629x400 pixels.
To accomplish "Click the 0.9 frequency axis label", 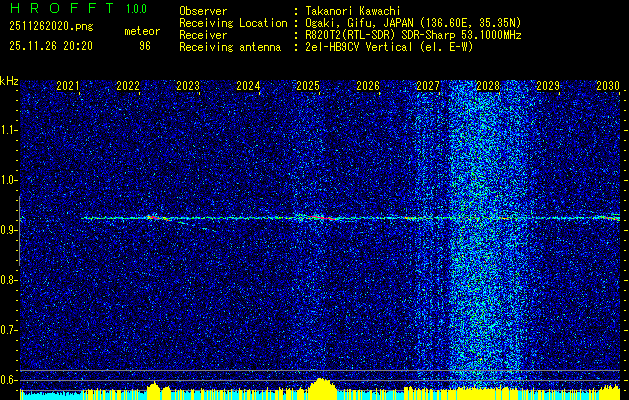I will click(7, 230).
